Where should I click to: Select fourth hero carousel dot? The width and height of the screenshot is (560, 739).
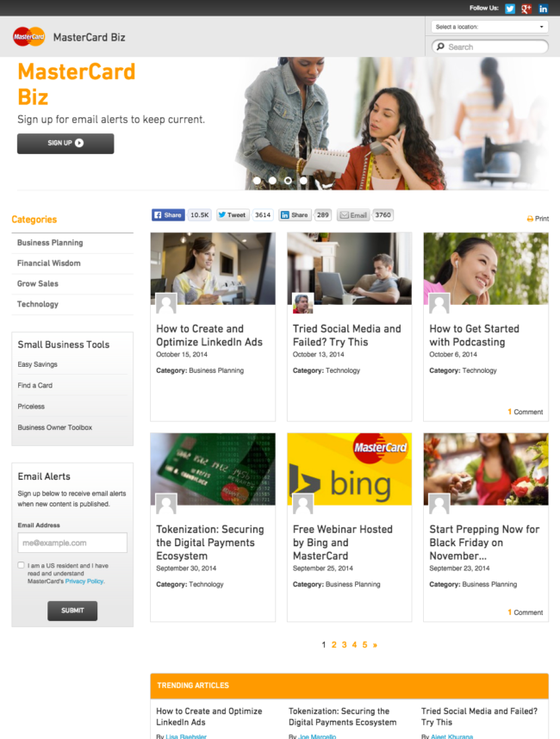303,181
